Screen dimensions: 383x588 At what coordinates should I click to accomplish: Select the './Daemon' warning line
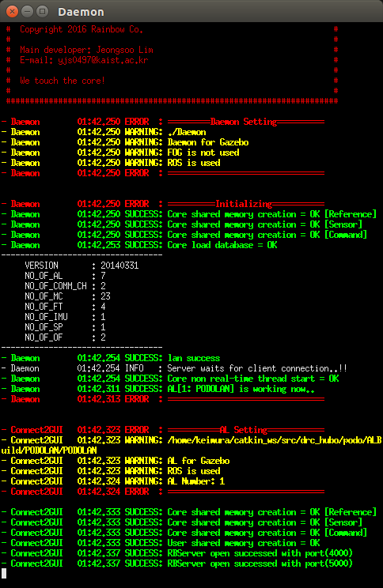pyautogui.click(x=104, y=132)
